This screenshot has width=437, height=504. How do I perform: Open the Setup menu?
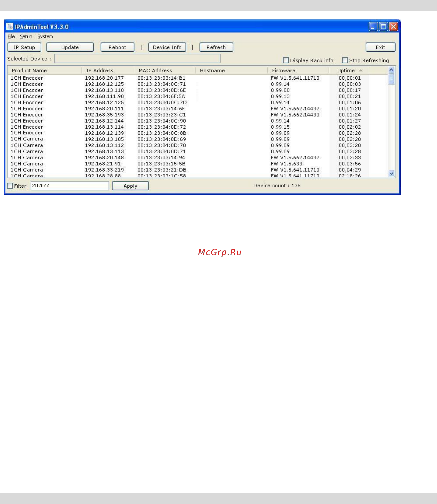coord(26,37)
